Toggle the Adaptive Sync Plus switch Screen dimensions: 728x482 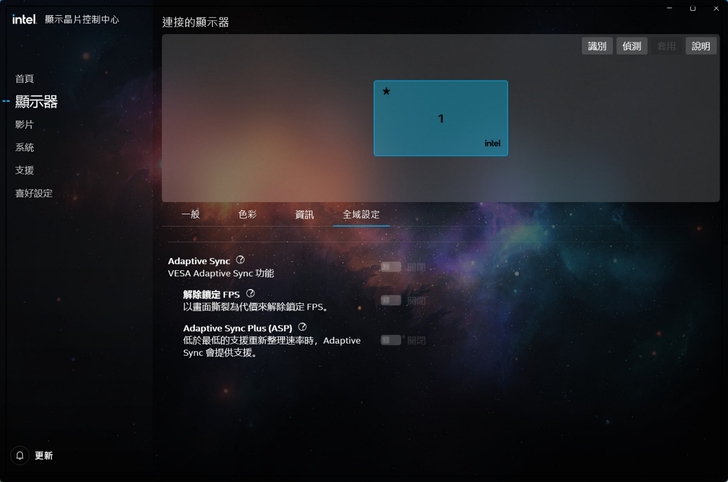390,340
